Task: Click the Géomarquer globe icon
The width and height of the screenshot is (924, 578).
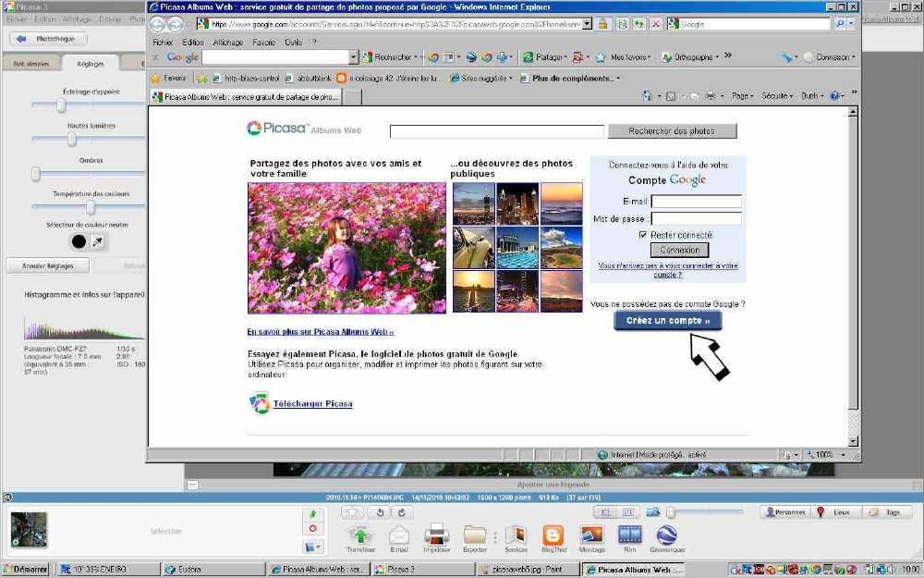Action: [667, 535]
